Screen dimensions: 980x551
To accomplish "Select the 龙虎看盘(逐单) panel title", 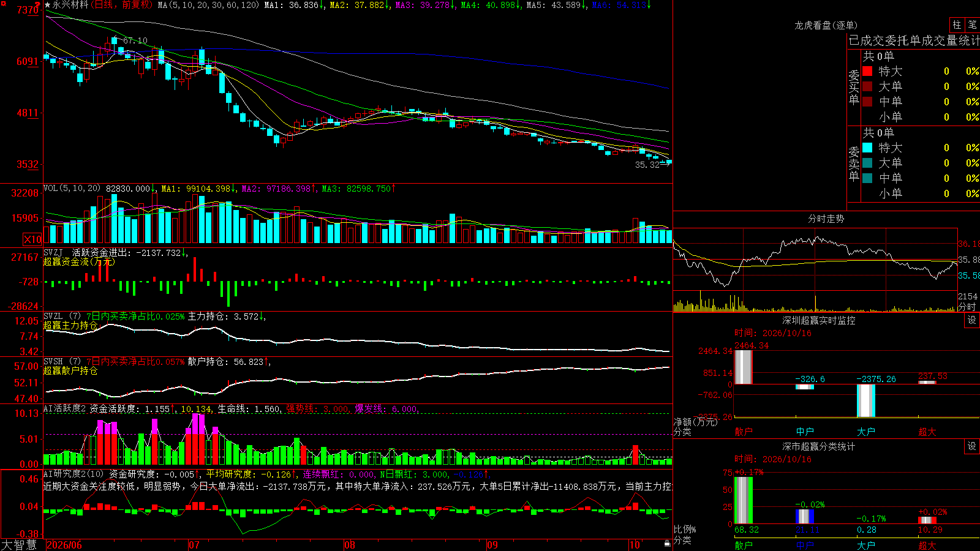I will [826, 25].
